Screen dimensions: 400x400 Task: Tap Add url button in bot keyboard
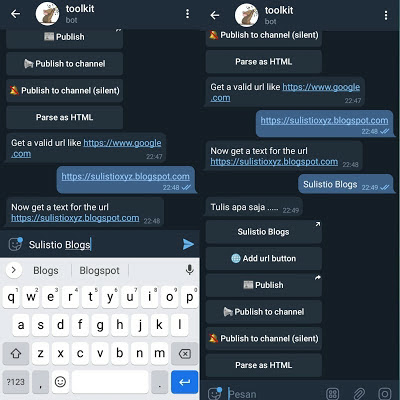(x=264, y=258)
